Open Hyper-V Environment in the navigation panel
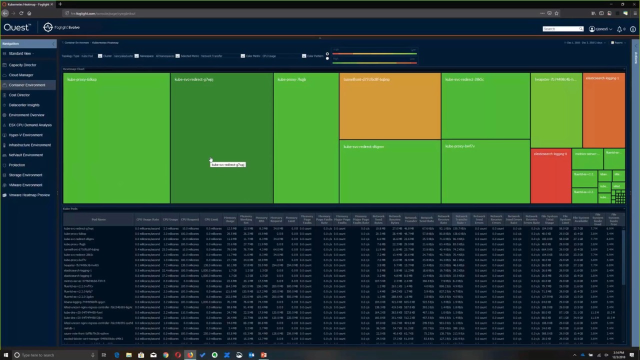Image resolution: width=640 pixels, height=360 pixels. coord(26,135)
